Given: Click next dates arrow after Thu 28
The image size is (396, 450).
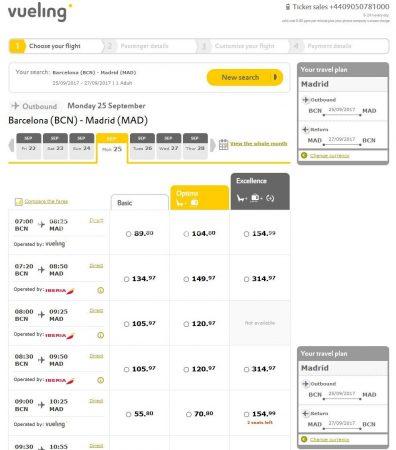Looking at the screenshot, I should 212,146.
